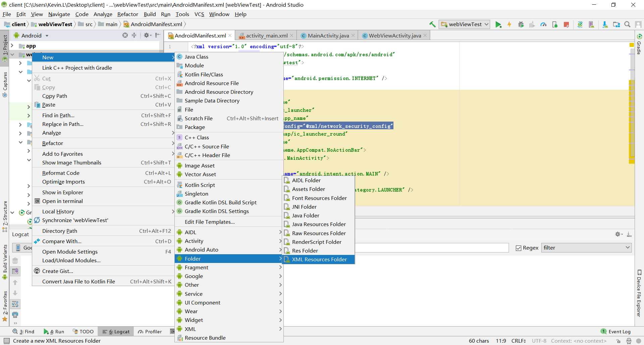Toggle the Regex checkbox
Viewport: 644px width, 345px height.
click(x=519, y=248)
